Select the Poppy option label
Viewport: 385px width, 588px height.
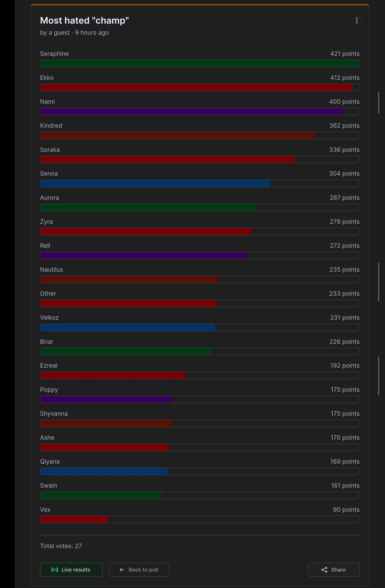tap(49, 390)
